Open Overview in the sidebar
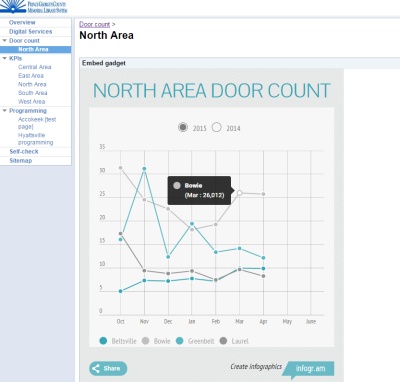Image resolution: width=400 pixels, height=382 pixels. coord(22,22)
